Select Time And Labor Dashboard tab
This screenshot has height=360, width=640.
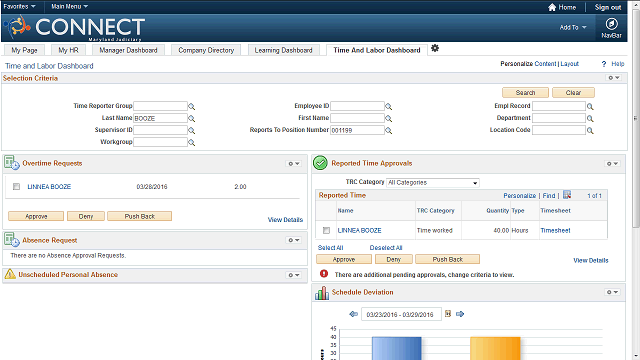(377, 50)
